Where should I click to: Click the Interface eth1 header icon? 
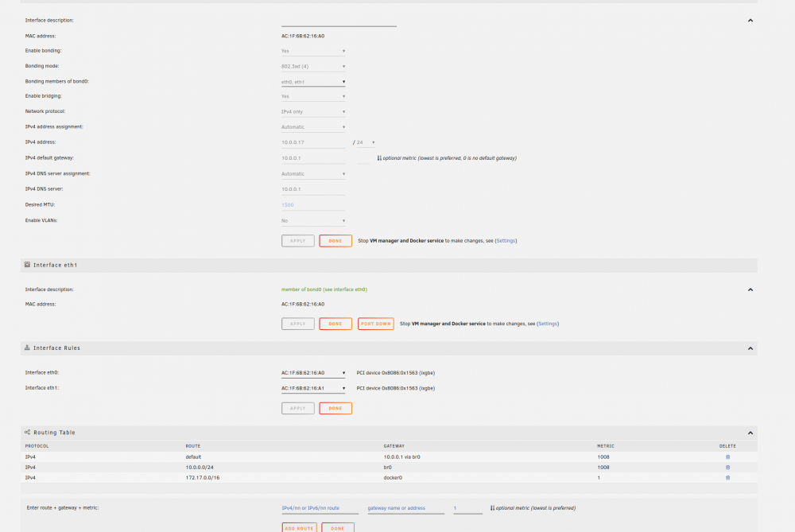pyautogui.click(x=27, y=265)
